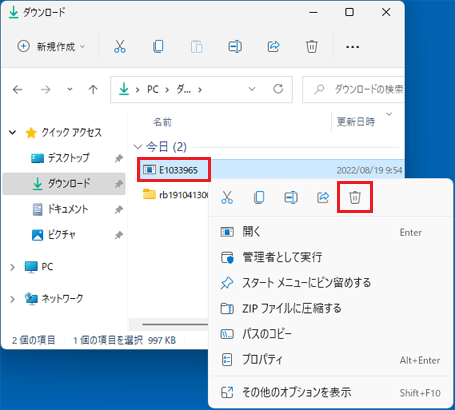Choose 管理者として実行 from the context menu

pos(330,257)
